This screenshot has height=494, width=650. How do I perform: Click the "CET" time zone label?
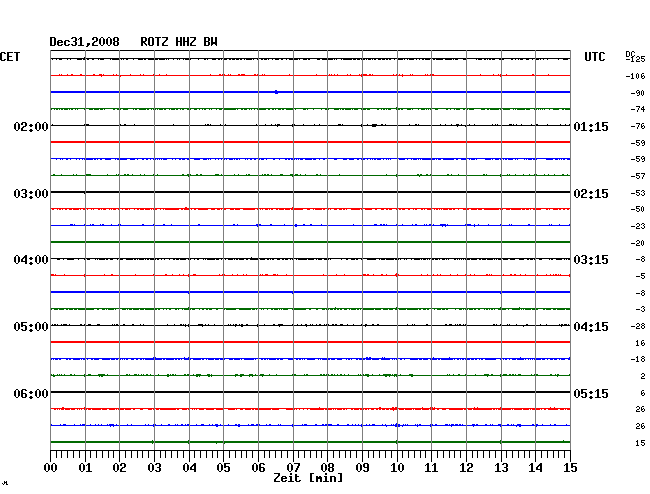[x=10, y=57]
